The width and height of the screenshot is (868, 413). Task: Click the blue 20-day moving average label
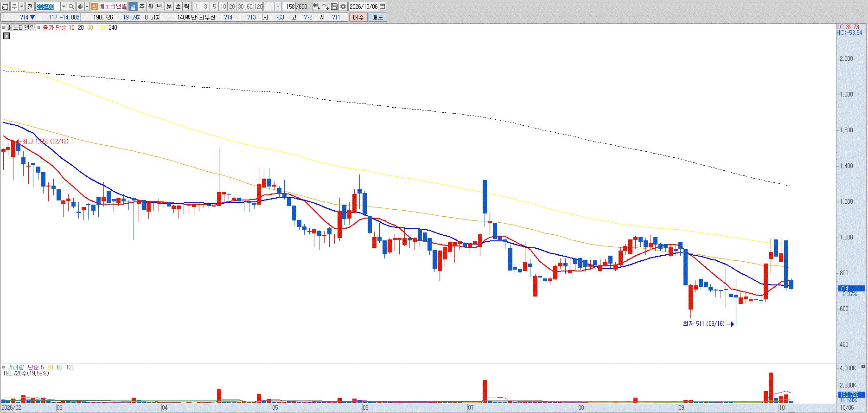coord(81,28)
